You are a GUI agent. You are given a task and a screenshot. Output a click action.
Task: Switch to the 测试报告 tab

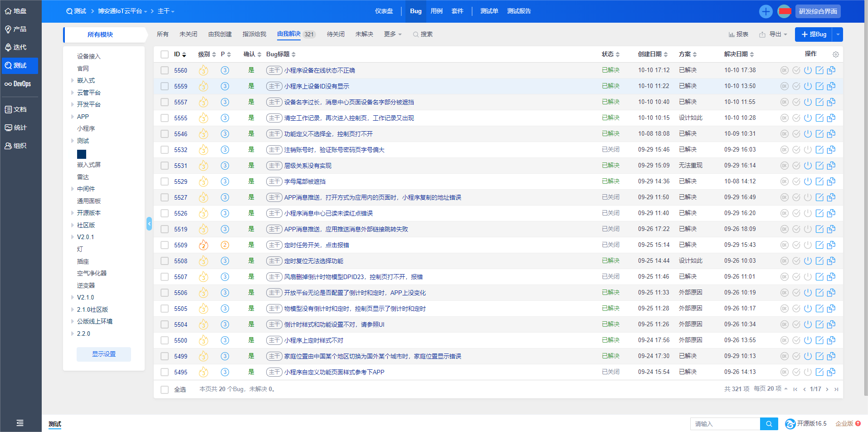click(x=519, y=11)
